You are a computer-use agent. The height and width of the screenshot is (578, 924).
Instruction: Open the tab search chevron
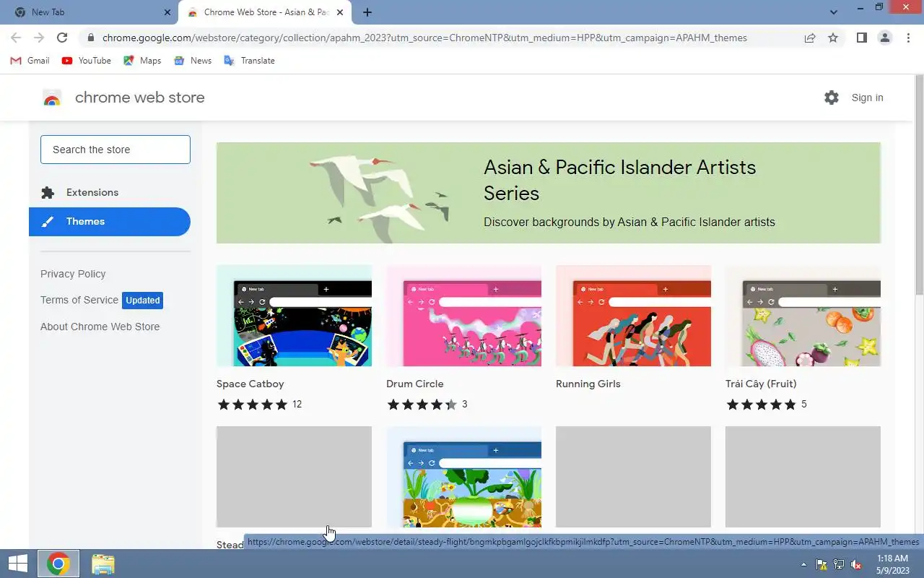[x=834, y=12]
